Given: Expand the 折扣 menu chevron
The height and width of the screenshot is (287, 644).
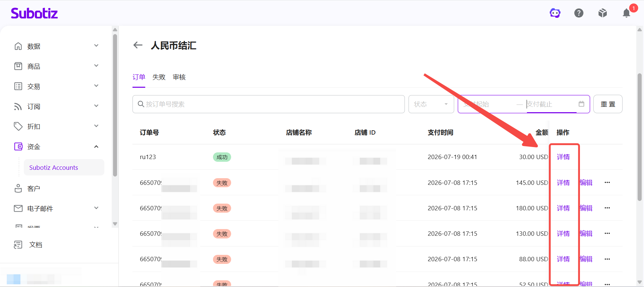Looking at the screenshot, I should coord(96,126).
